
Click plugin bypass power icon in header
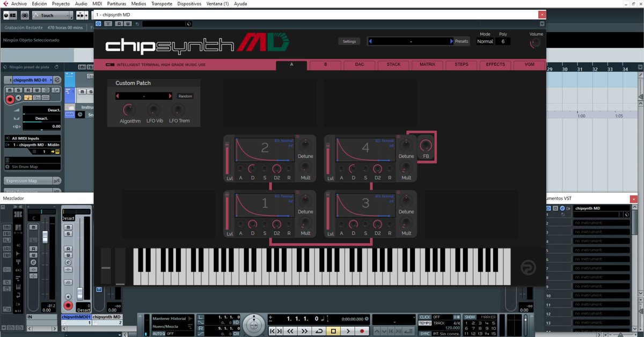[x=98, y=24]
